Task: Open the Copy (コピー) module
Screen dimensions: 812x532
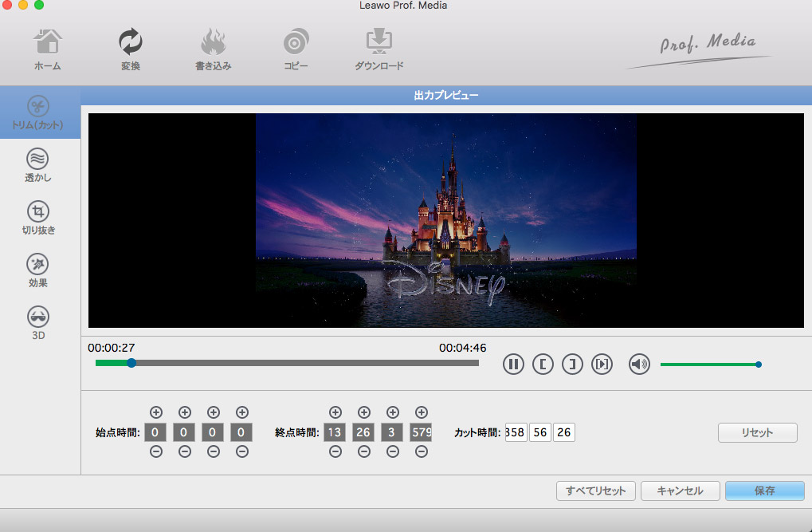Action: point(296,49)
